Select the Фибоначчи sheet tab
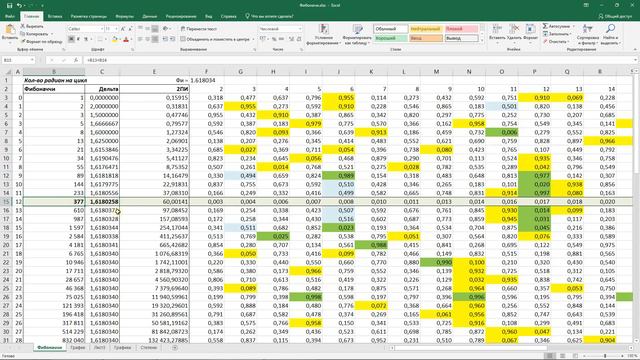Screen dimensions: 640x360 tap(49, 348)
